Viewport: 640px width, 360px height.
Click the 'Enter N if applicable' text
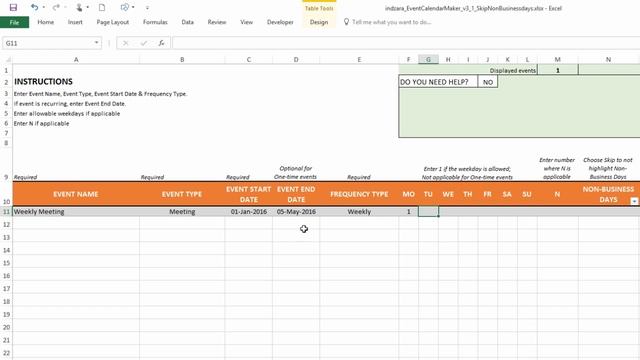tap(41, 123)
